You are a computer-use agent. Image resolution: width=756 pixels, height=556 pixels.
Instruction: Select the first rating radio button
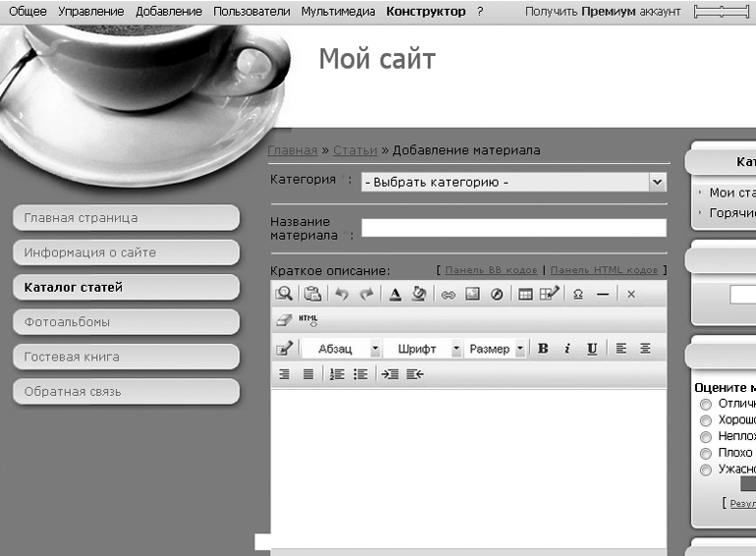click(705, 404)
